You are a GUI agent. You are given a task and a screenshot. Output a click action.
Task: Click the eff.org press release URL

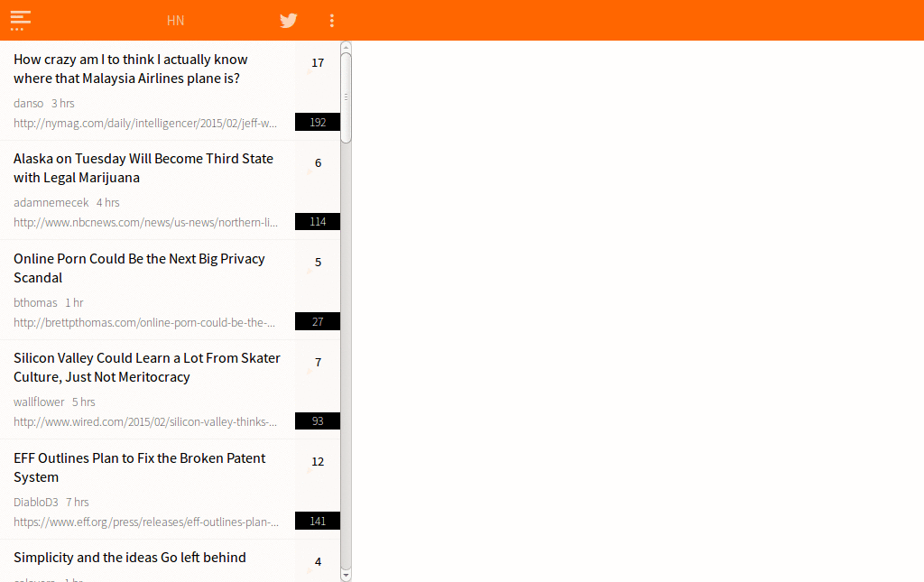146,522
